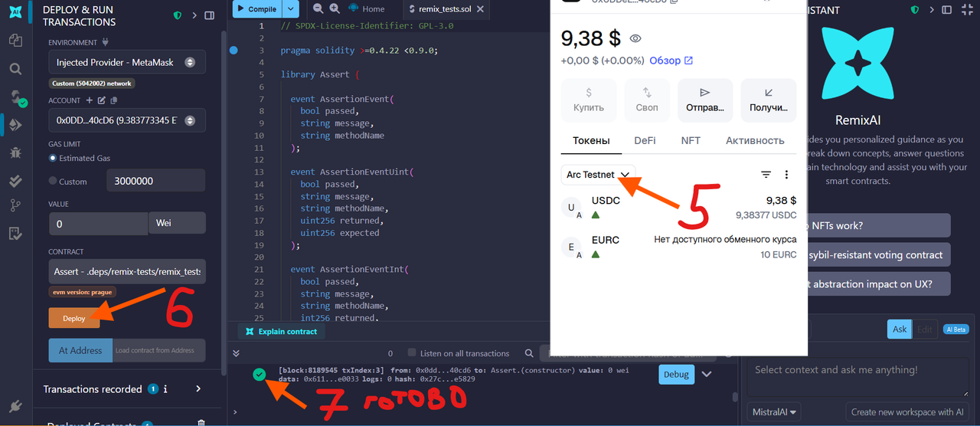Copy the account address with copy icon

pyautogui.click(x=113, y=100)
